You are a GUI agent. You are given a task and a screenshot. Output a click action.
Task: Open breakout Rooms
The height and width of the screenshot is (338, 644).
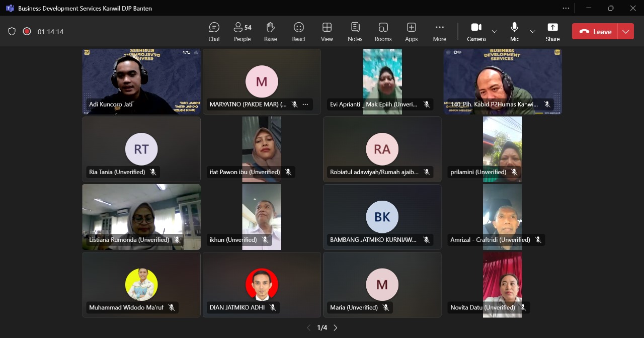[x=383, y=32]
